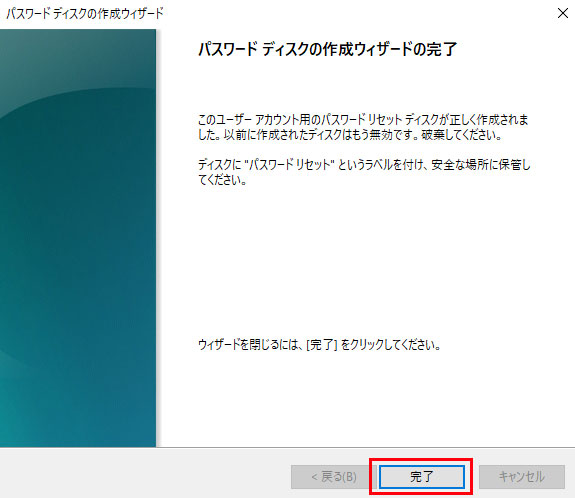Image resolution: width=575 pixels, height=498 pixels.
Task: Click the phrase というラベルを付け in second paragraph
Action: coord(381,165)
